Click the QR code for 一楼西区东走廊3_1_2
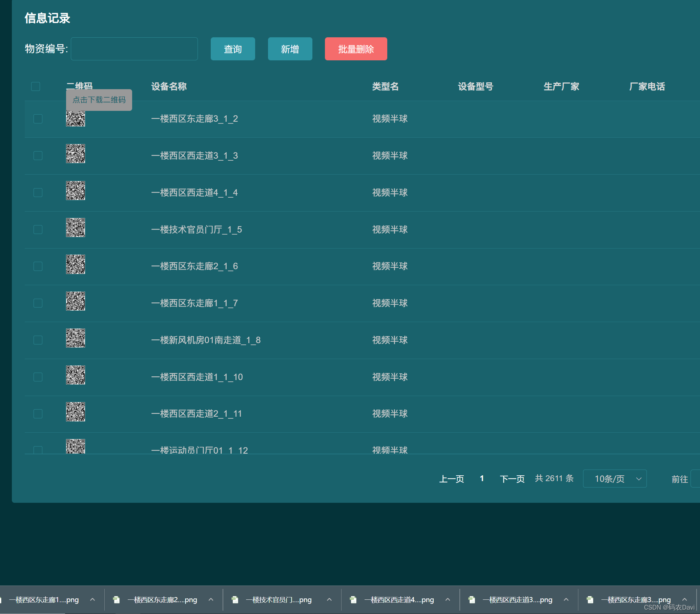Viewport: 700px width, 614px height. (75, 119)
